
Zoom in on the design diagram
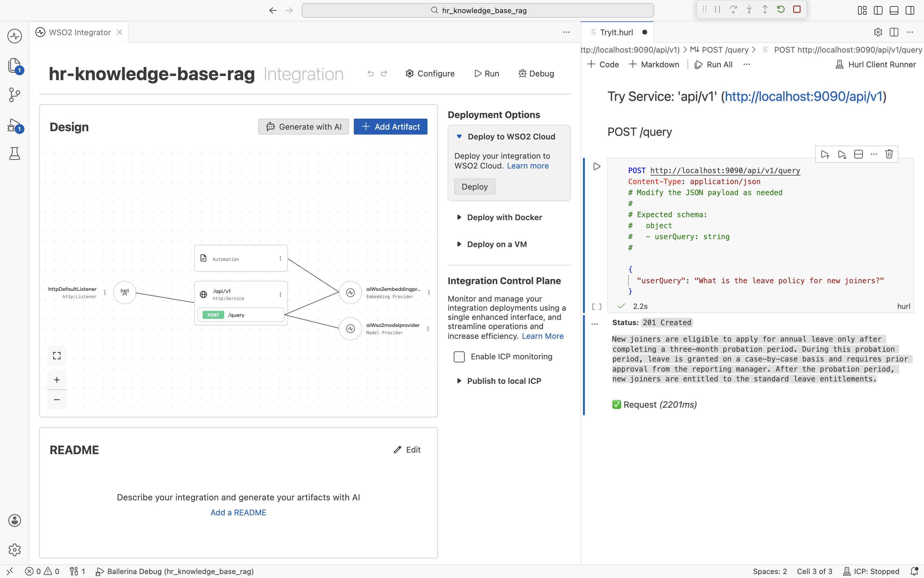(57, 380)
